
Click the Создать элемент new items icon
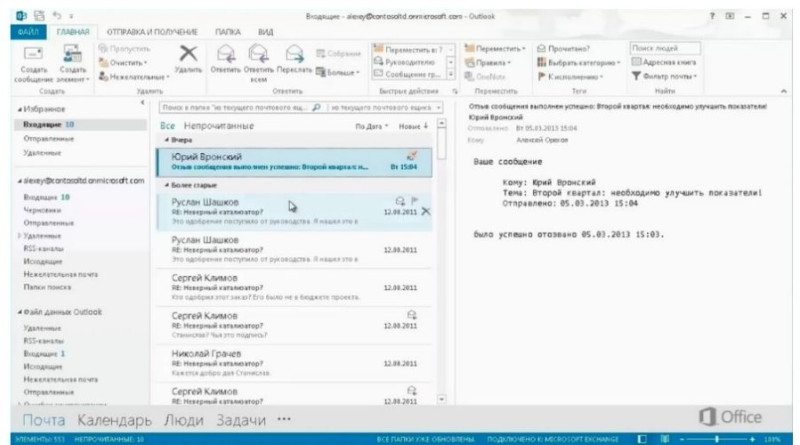[x=72, y=54]
